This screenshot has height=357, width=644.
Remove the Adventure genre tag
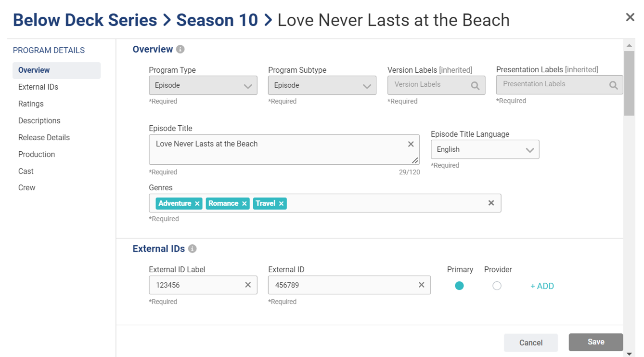click(x=197, y=204)
